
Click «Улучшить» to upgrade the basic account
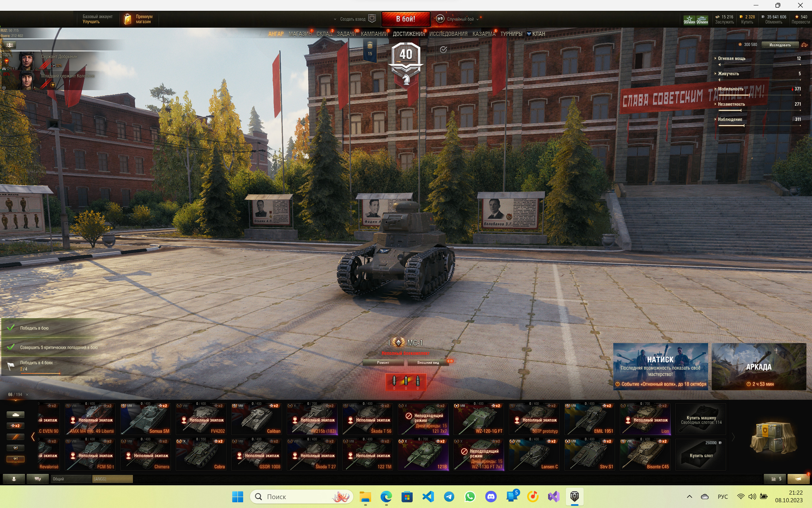[x=91, y=22]
